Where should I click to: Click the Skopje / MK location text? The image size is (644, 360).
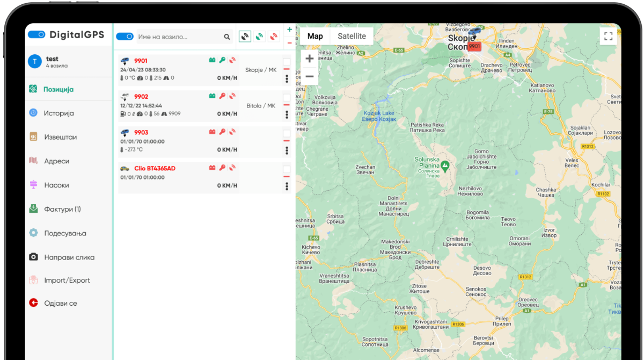[x=260, y=70]
